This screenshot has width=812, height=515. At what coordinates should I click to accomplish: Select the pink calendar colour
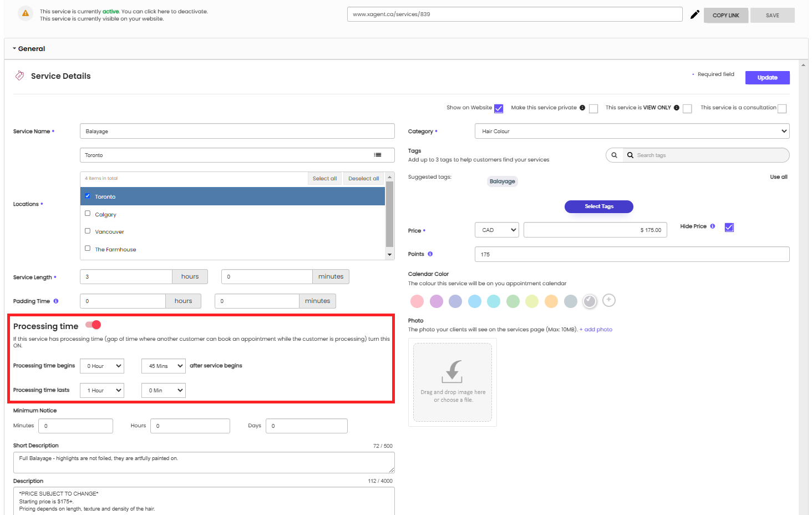click(x=417, y=301)
